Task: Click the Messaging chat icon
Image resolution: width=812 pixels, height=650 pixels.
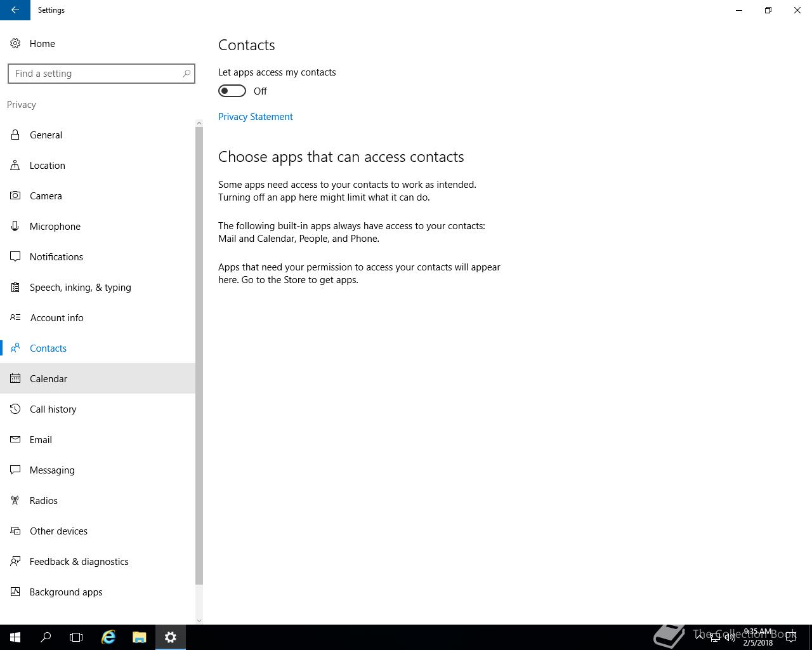Action: pos(15,470)
